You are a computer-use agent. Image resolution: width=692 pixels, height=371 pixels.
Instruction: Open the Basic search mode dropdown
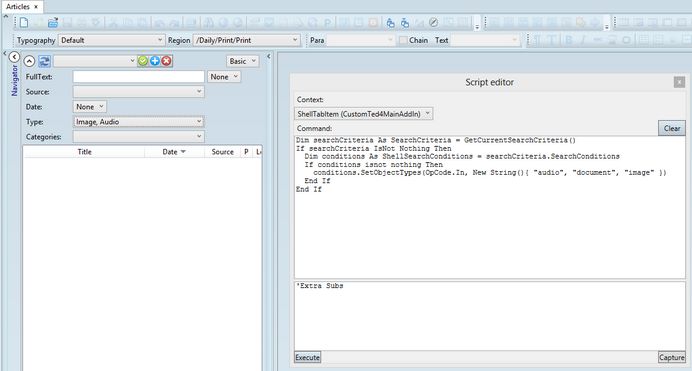243,61
